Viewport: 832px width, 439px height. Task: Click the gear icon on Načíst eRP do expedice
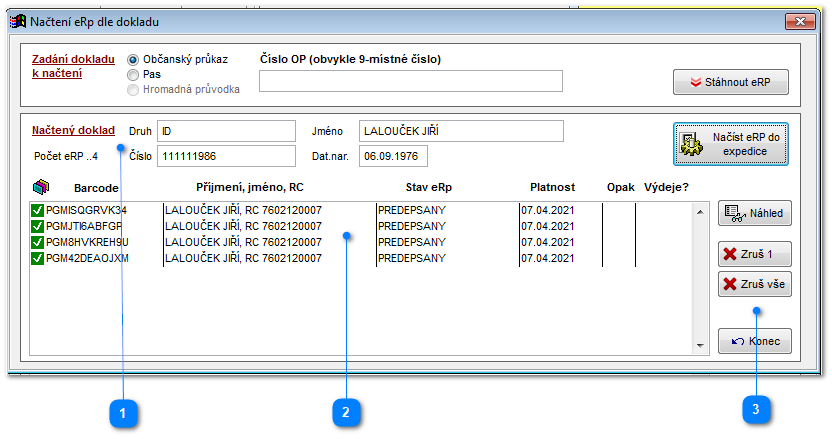(691, 144)
